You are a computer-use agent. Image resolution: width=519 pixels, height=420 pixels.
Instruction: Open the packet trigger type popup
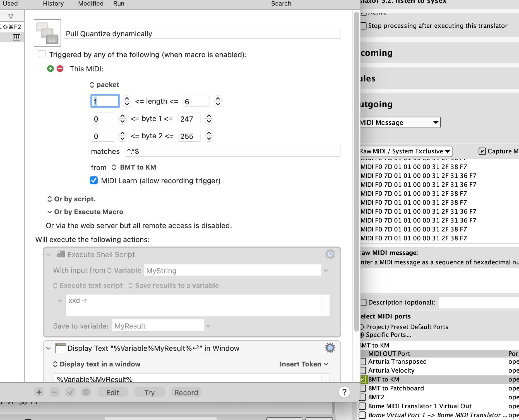(x=104, y=85)
